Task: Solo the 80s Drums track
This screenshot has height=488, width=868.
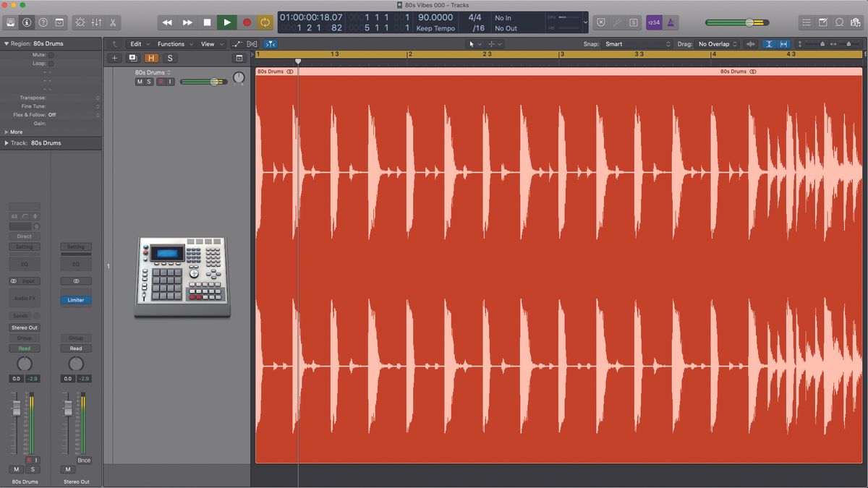Action: click(x=150, y=81)
